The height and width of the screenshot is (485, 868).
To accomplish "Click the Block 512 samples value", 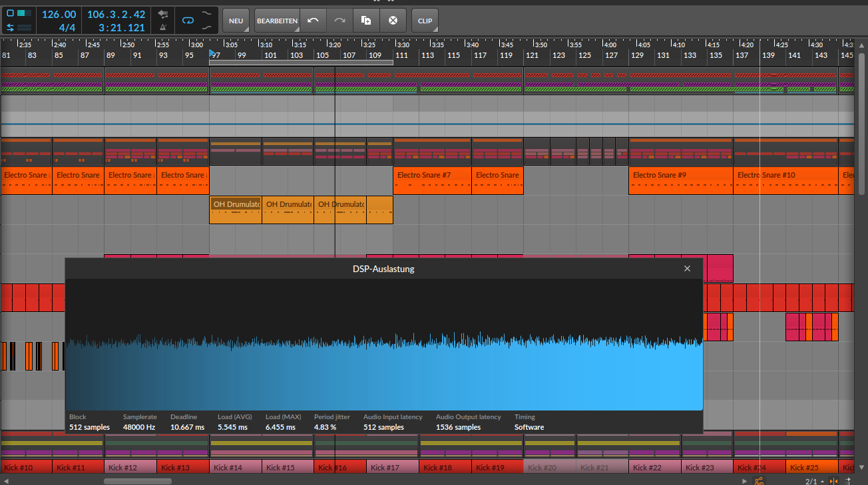I will (x=89, y=427).
